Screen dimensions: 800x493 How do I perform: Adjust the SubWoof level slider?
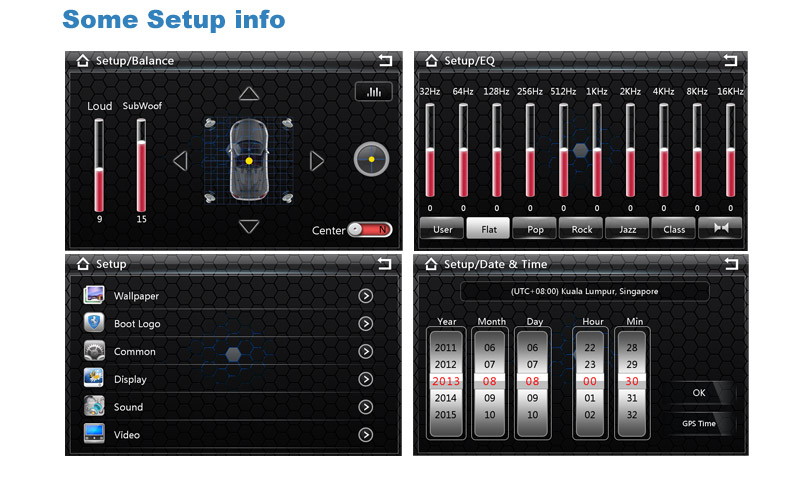tap(141, 165)
